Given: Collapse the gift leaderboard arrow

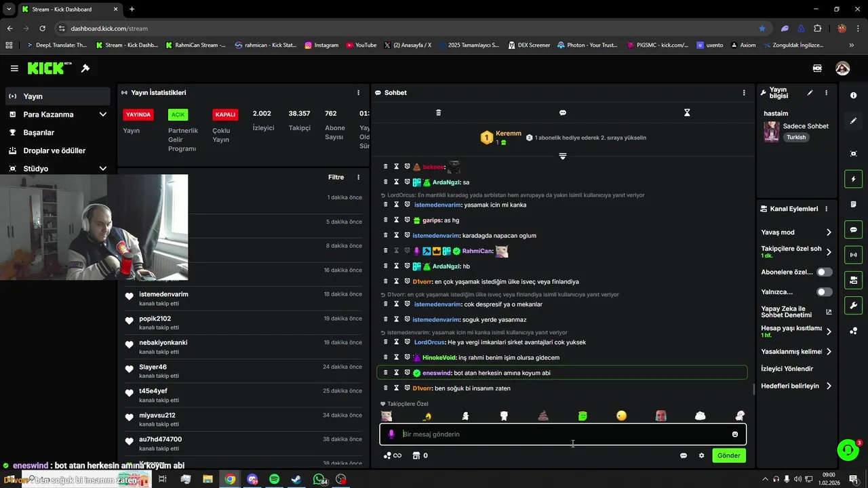Looking at the screenshot, I should (563, 157).
